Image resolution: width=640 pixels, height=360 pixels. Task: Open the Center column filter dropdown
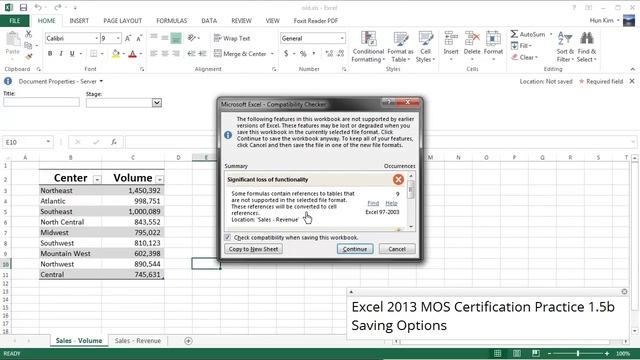(x=97, y=179)
